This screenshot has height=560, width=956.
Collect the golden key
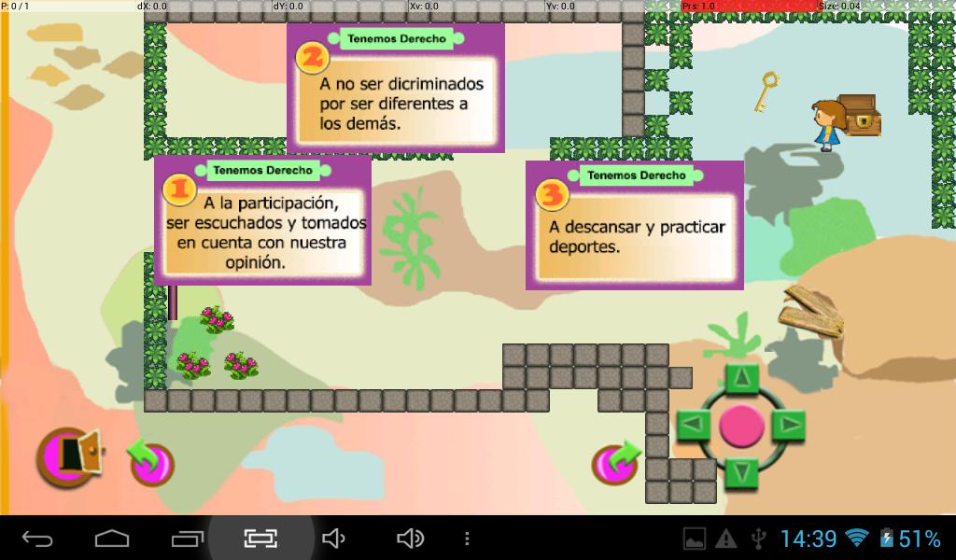tap(766, 92)
